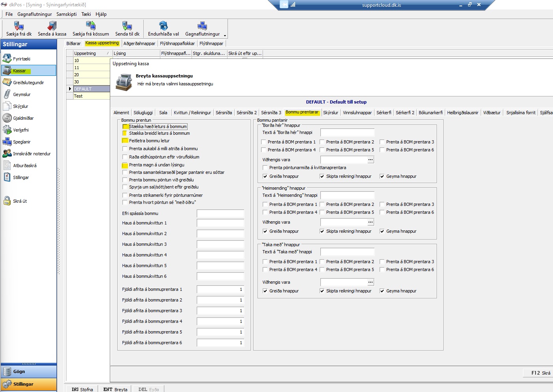553x392 pixels.
Task: Click the Sækja frá dk toolbar icon
Action: click(x=19, y=26)
